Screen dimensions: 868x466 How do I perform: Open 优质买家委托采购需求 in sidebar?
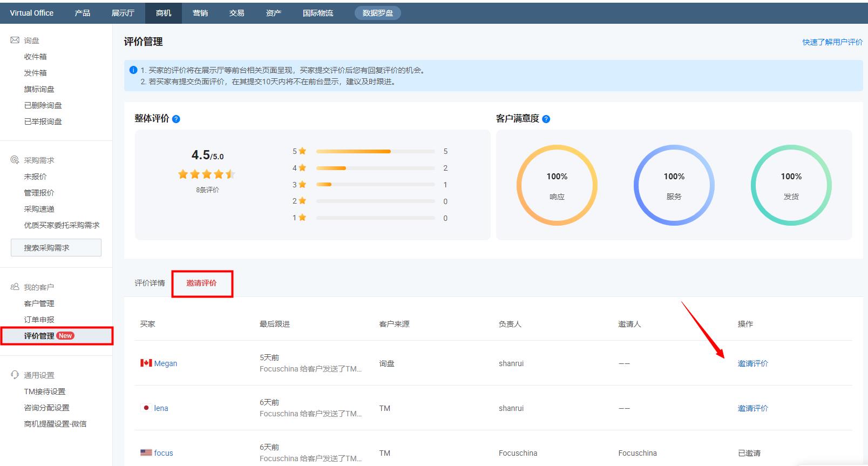62,225
